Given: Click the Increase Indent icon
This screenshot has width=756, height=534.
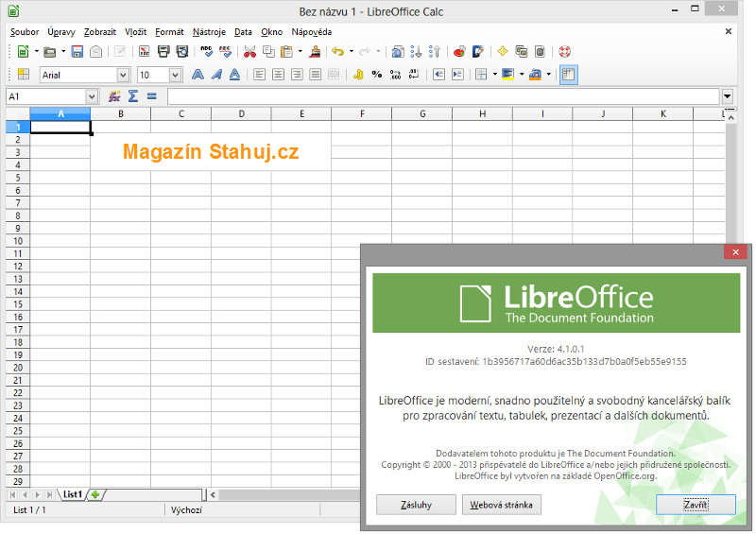Looking at the screenshot, I should 457,75.
